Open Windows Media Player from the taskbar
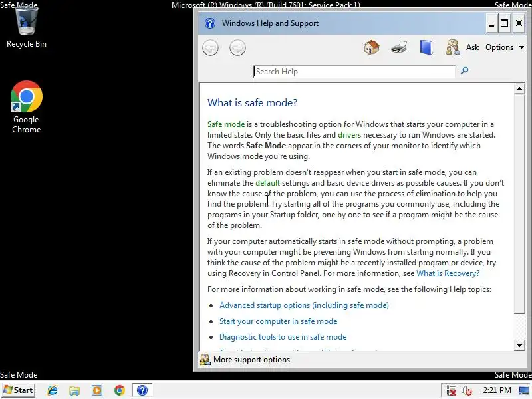 coord(97,390)
